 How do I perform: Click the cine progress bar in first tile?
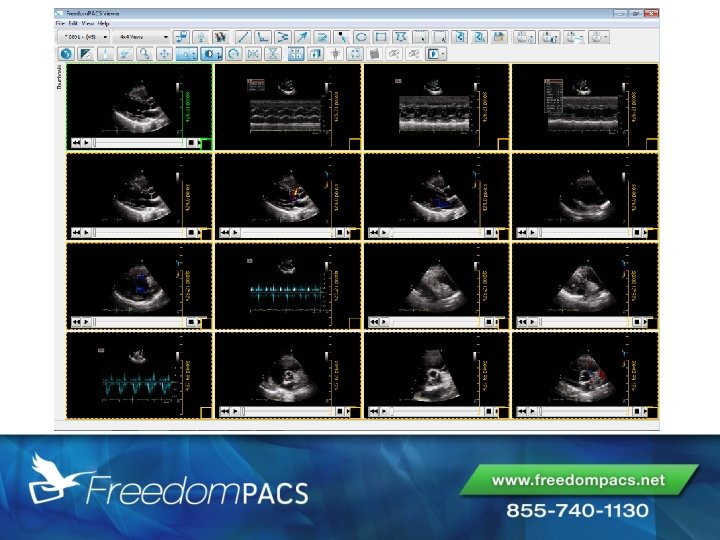coord(139,143)
